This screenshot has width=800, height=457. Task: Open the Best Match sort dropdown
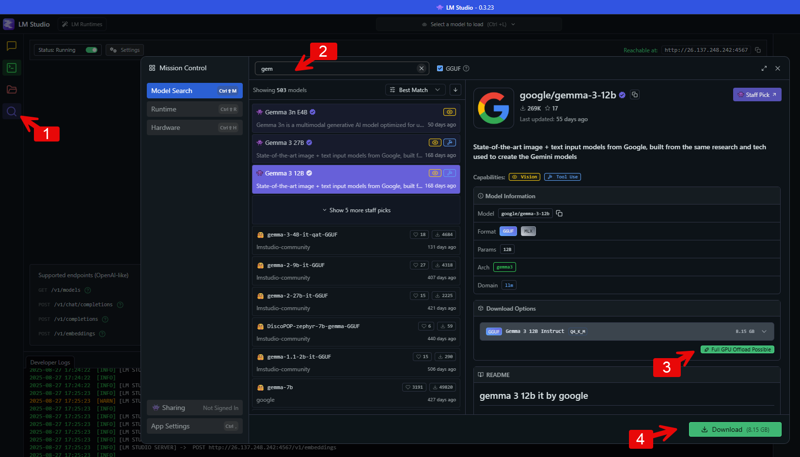[x=415, y=90]
